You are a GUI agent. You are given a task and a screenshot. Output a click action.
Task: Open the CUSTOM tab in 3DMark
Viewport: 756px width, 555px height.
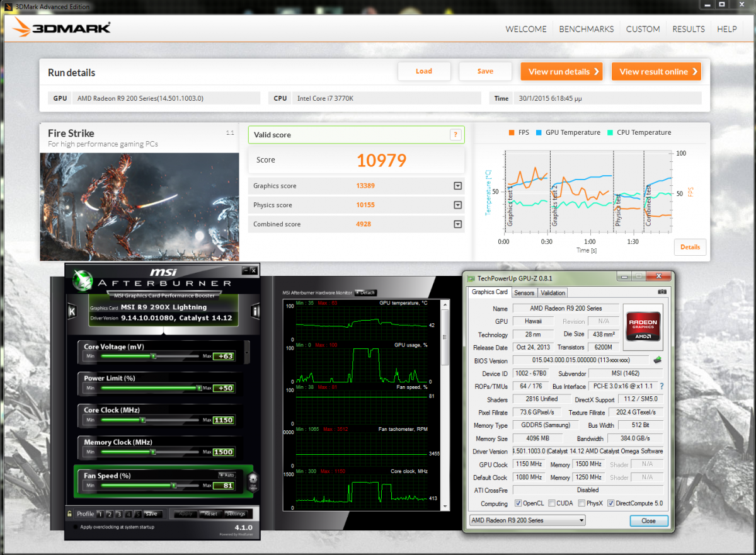[x=643, y=29]
